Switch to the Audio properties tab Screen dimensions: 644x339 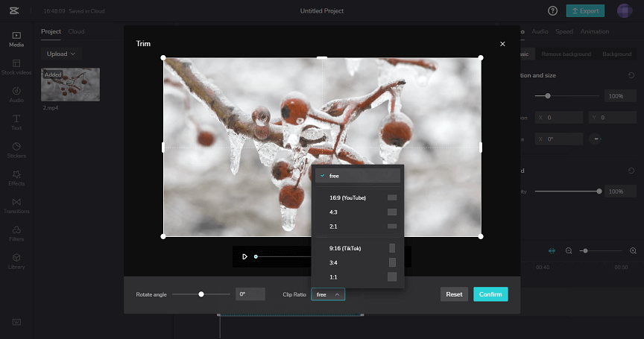tap(540, 31)
